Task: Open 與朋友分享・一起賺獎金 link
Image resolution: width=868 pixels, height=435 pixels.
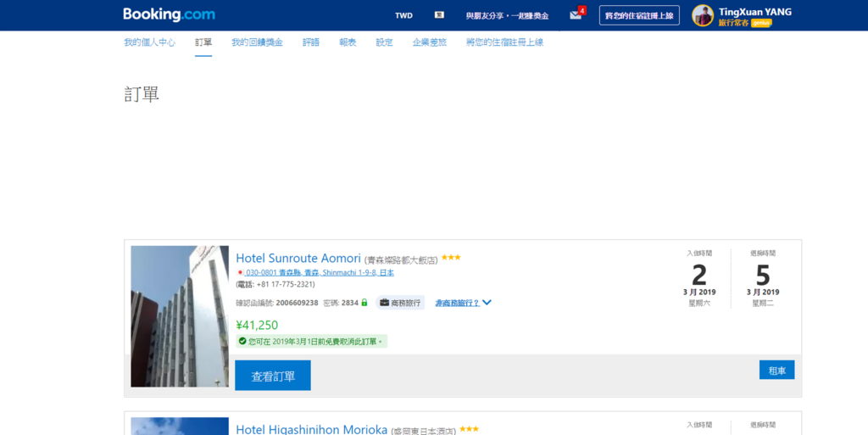Action: pos(507,16)
